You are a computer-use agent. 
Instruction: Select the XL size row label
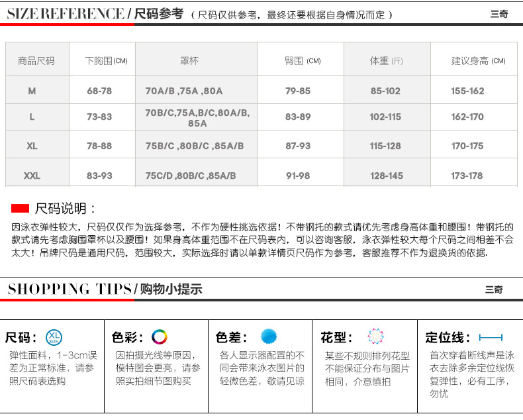coord(32,146)
